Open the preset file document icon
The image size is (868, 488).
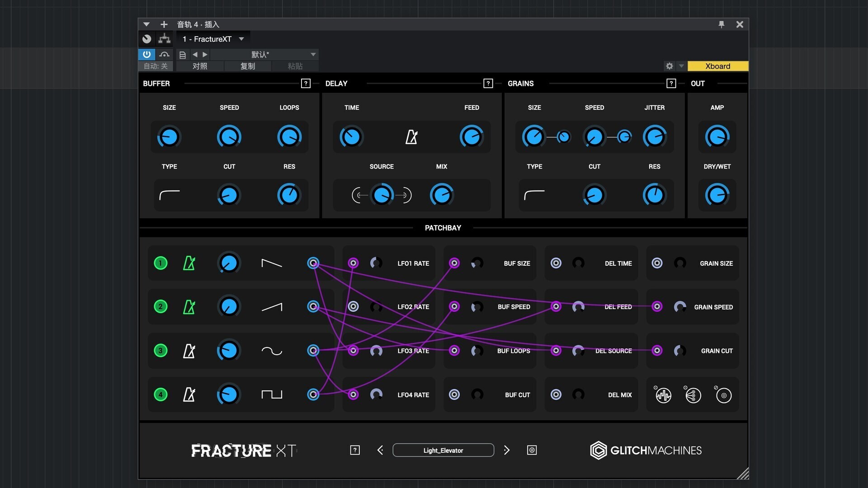pos(183,55)
